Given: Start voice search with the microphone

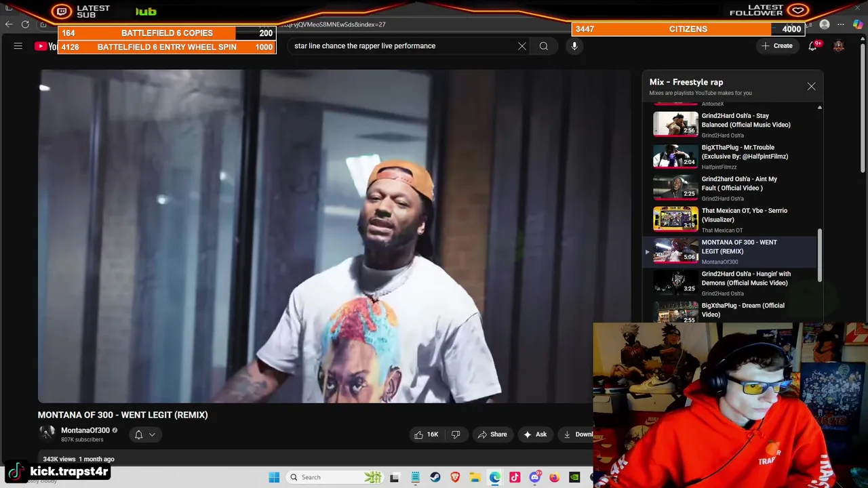Looking at the screenshot, I should pyautogui.click(x=574, y=46).
